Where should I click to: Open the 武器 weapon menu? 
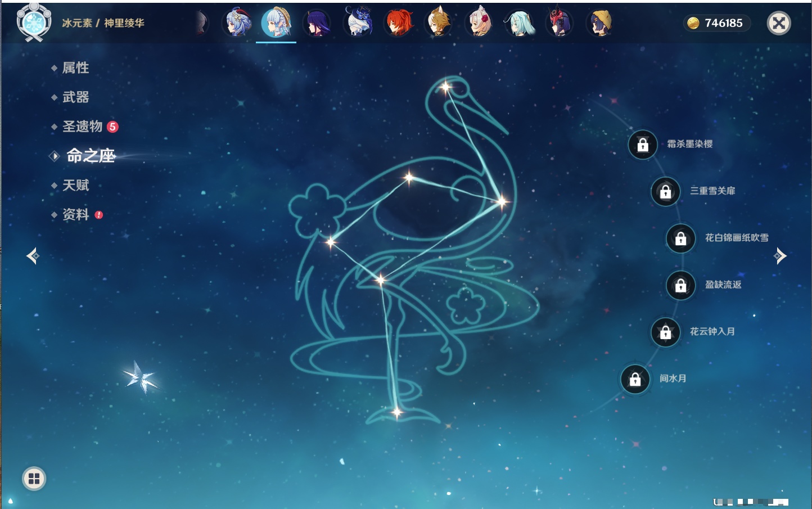pos(75,97)
